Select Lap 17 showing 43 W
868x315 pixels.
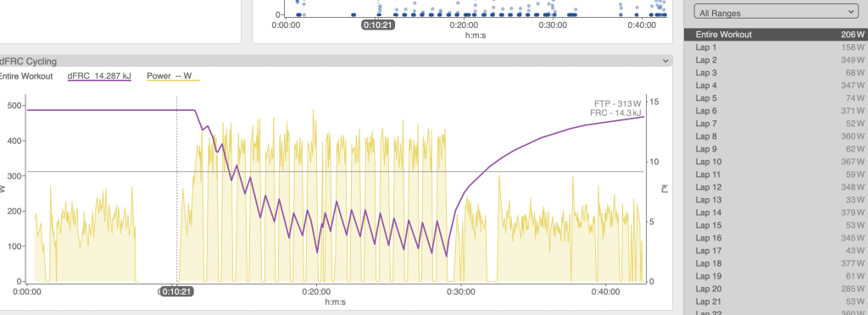(776, 251)
